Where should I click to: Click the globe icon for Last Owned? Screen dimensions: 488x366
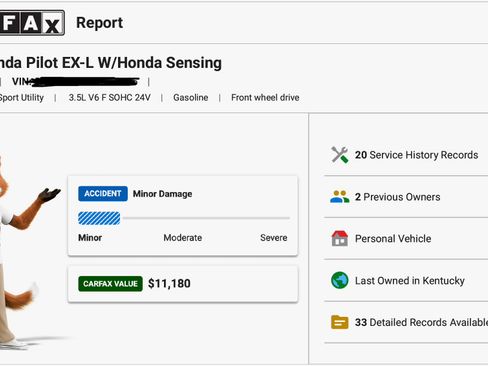340,280
